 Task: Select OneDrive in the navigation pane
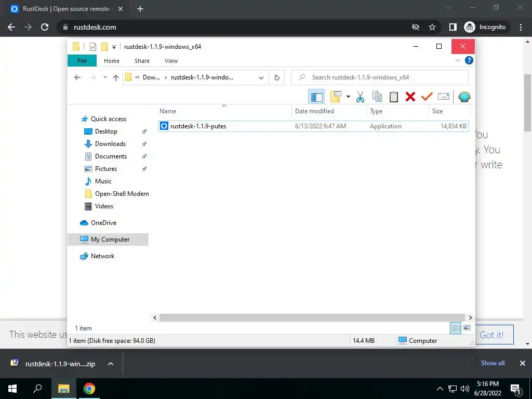103,223
